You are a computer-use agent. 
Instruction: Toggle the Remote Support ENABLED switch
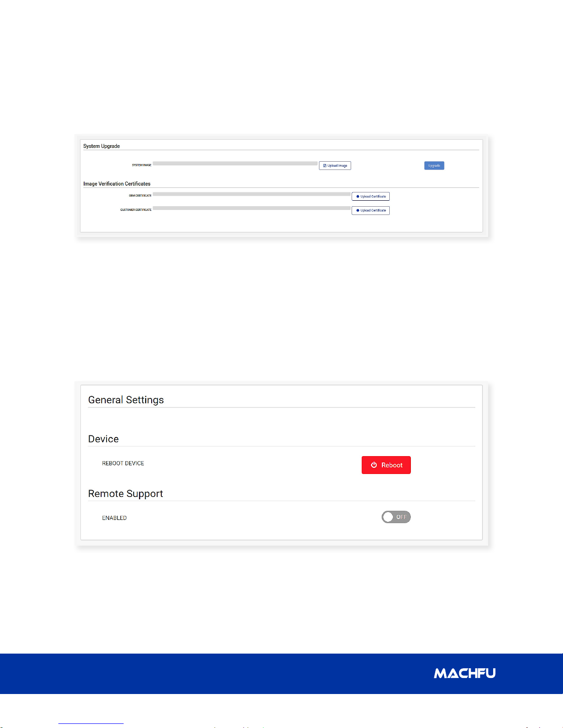pos(396,517)
